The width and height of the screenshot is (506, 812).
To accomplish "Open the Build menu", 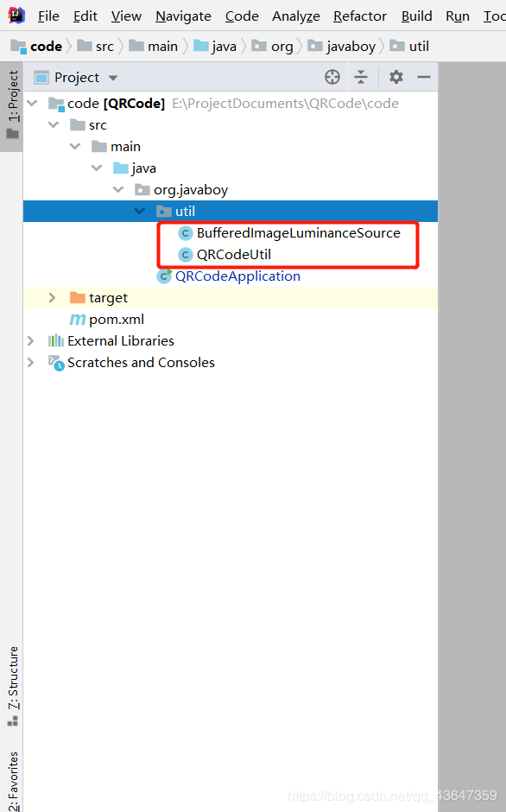I will coord(417,16).
